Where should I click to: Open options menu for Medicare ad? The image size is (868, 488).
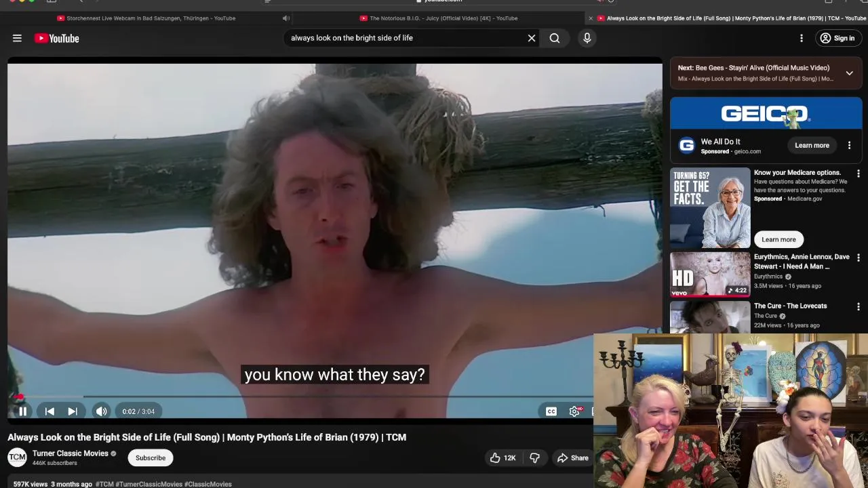point(858,174)
